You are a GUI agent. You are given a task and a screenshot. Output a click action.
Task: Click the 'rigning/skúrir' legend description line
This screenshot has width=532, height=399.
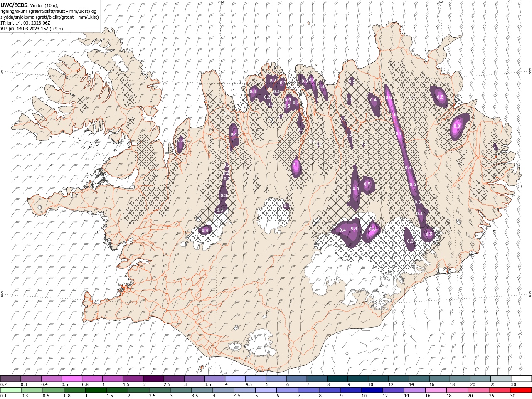49,11
